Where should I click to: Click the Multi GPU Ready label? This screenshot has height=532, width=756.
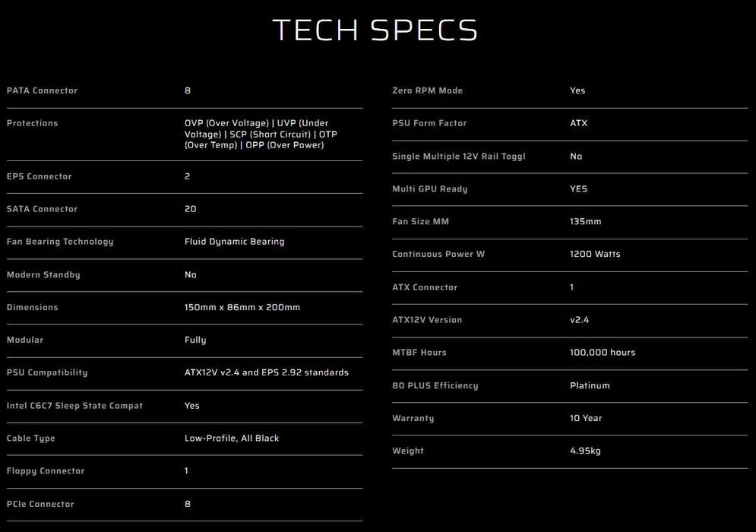[429, 188]
